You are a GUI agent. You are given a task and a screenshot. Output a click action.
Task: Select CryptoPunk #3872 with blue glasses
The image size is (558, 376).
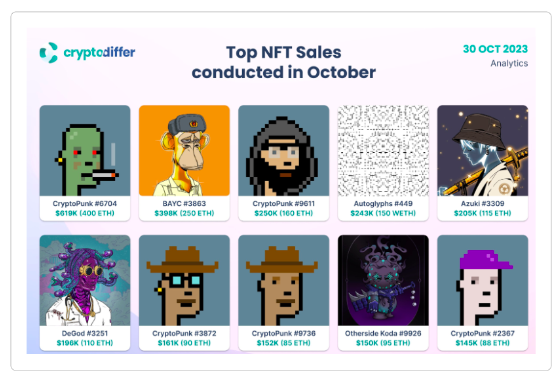[x=184, y=280]
